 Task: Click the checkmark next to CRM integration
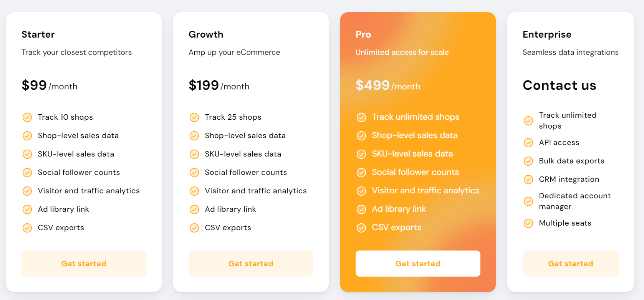tap(528, 179)
